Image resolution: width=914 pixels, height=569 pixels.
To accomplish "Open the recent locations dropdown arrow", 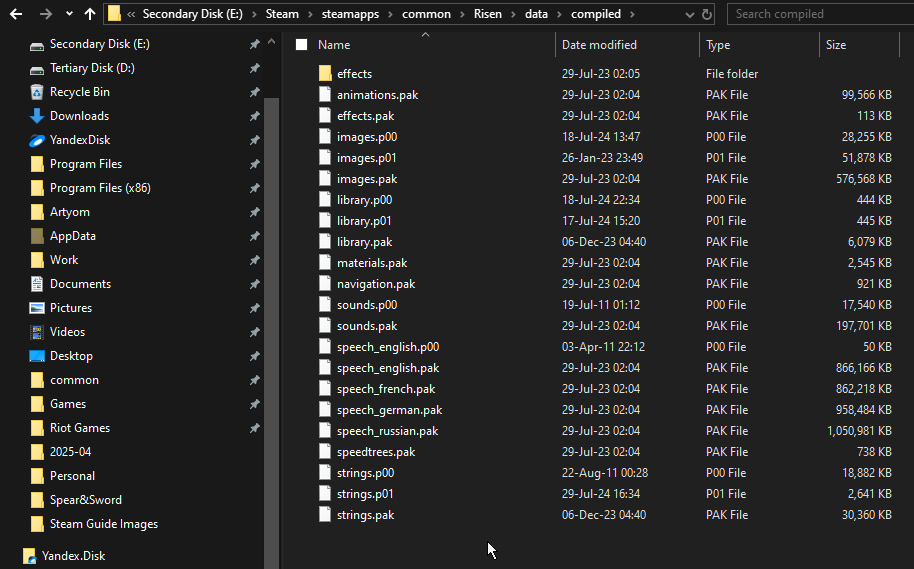I will [69, 14].
